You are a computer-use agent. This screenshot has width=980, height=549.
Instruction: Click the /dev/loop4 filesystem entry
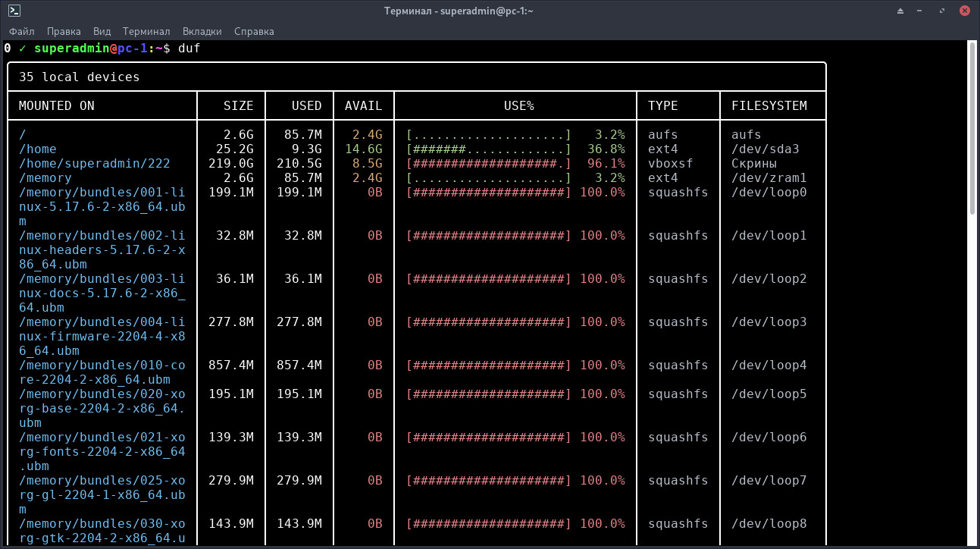coord(769,365)
